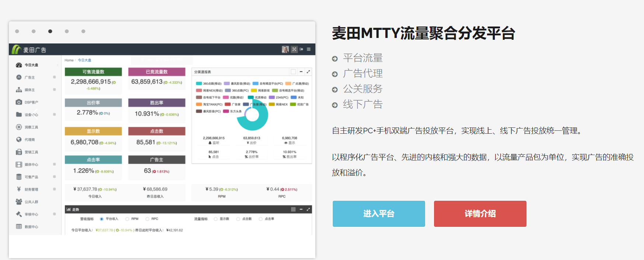The width and height of the screenshot is (644, 260).
Task: Expand the 审核中心 sidebar submenu
Action: click(55, 214)
